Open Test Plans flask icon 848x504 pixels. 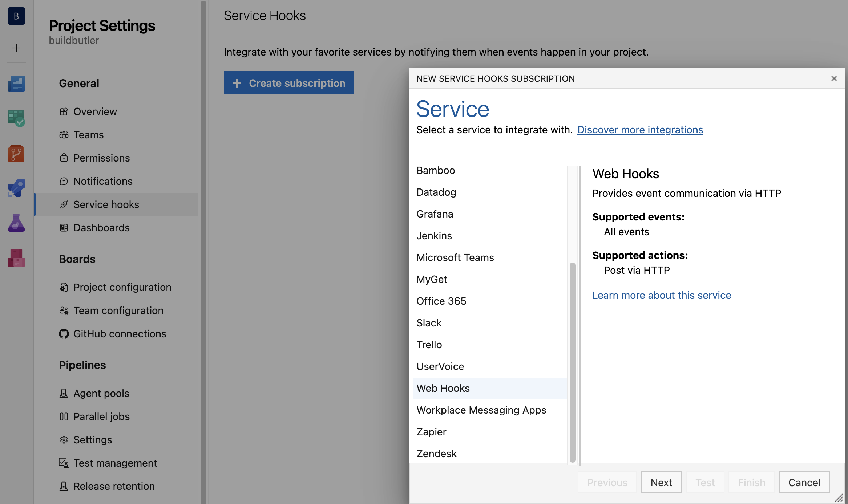click(16, 223)
